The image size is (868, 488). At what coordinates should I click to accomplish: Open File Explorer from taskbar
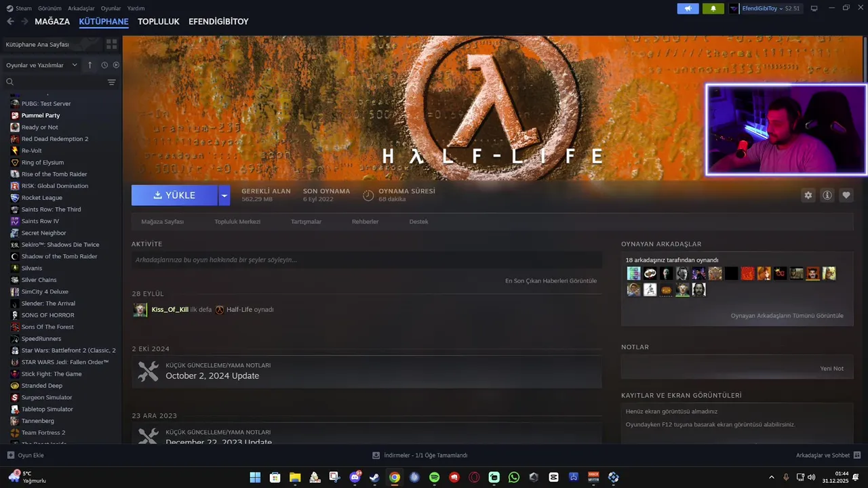click(x=295, y=477)
